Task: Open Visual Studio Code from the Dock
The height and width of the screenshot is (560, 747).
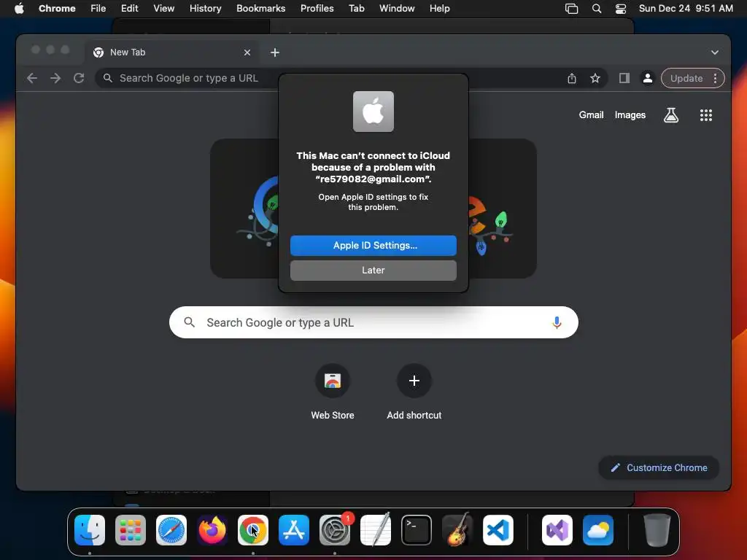Action: (498, 530)
